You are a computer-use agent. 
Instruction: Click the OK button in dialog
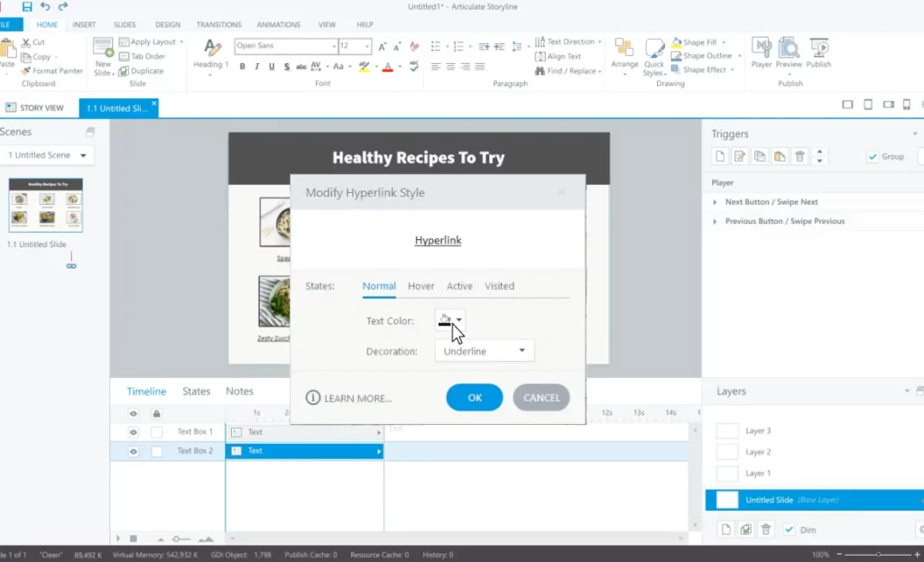475,398
